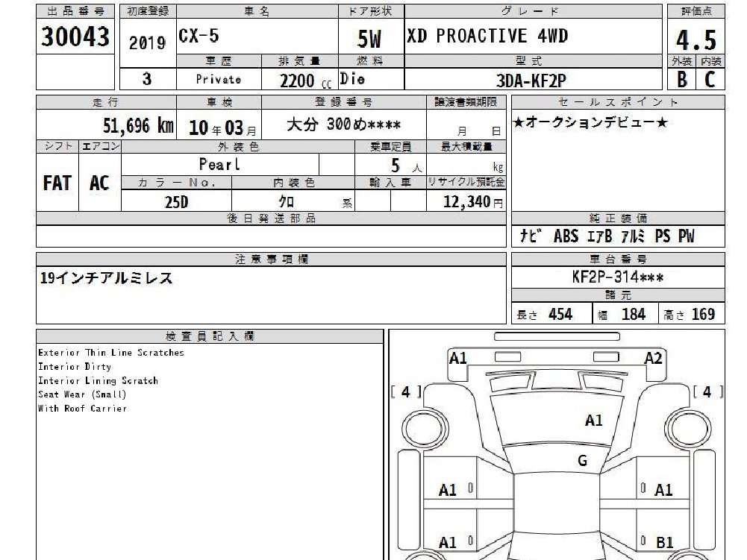
Task: Click the fuel type Die
Action: pyautogui.click(x=352, y=78)
